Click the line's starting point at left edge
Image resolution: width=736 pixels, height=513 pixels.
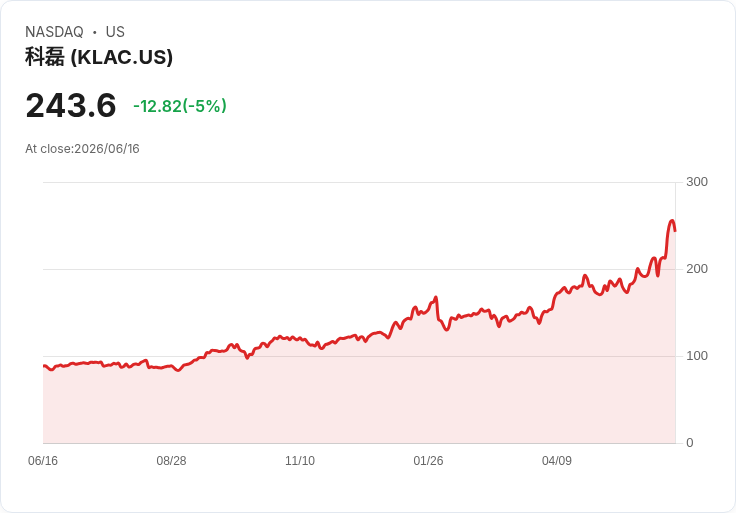click(44, 366)
